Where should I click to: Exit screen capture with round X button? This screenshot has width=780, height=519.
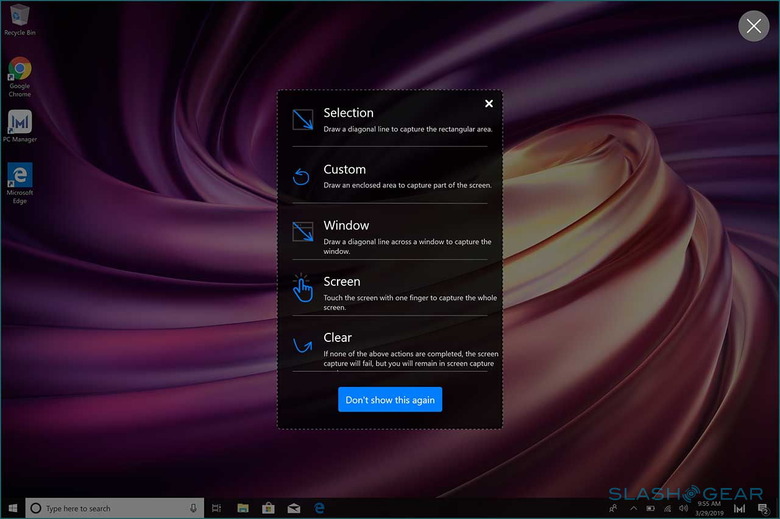tap(753, 27)
